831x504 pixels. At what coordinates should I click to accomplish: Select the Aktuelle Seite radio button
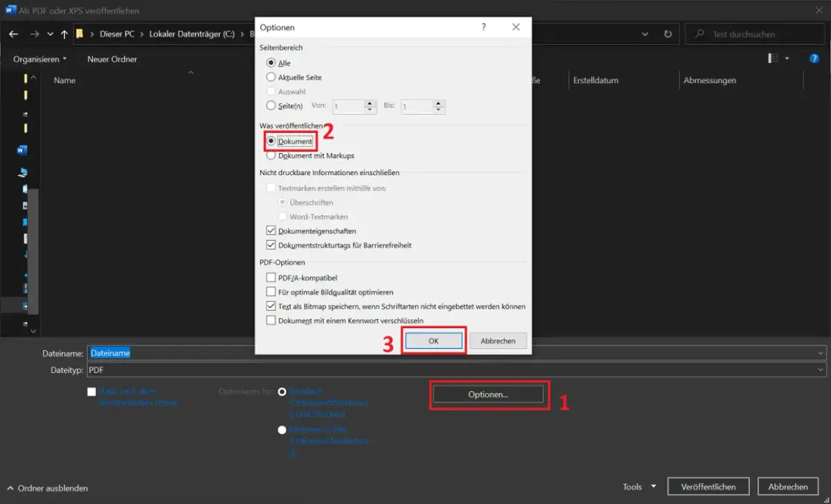(271, 78)
